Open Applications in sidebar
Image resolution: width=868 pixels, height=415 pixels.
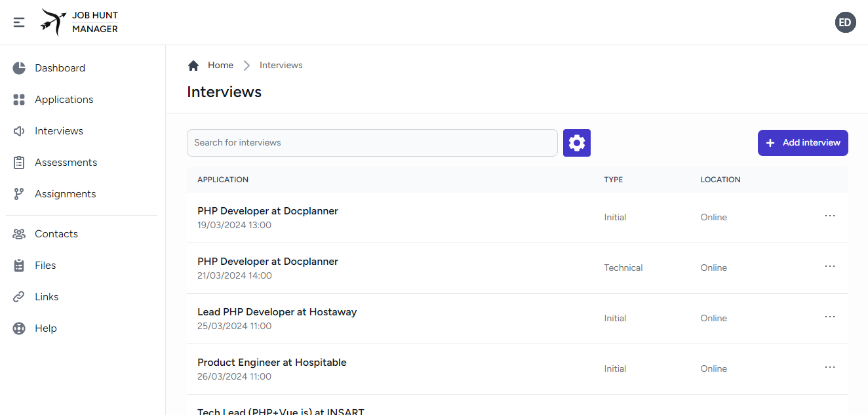coord(82,100)
